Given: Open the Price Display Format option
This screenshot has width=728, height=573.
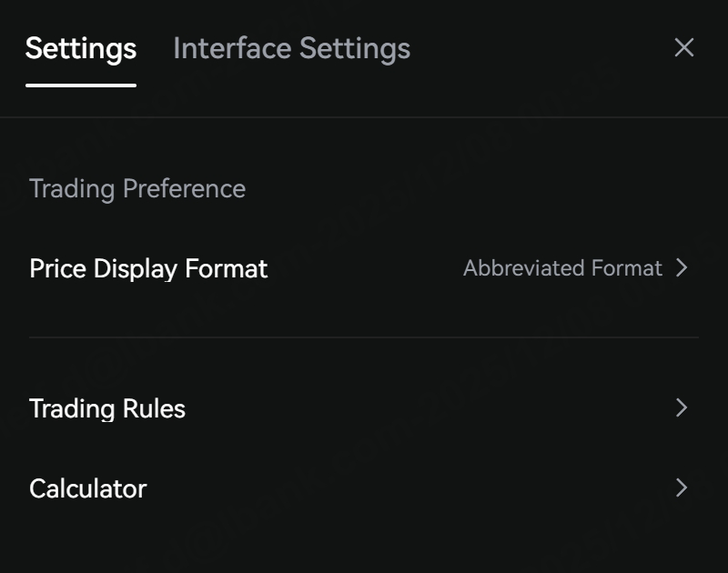Looking at the screenshot, I should tap(148, 269).
